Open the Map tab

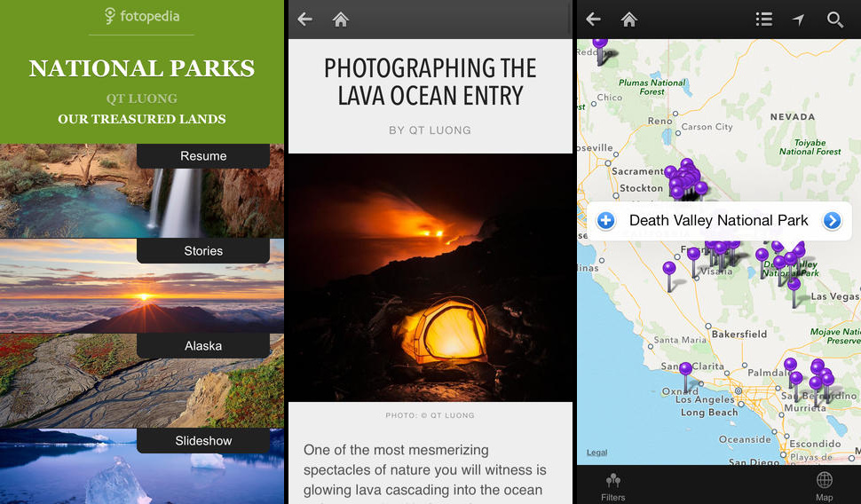tap(824, 486)
